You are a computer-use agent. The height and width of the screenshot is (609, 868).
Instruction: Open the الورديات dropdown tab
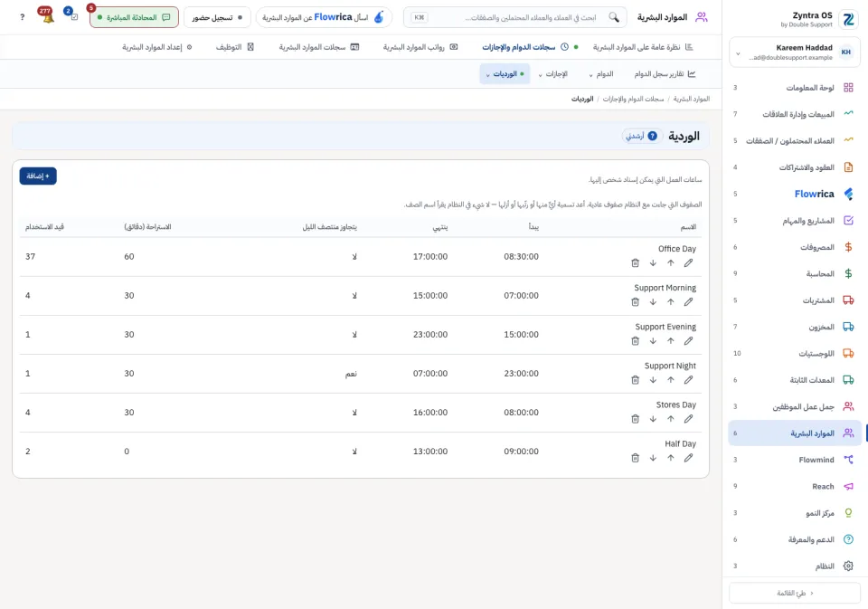[505, 73]
